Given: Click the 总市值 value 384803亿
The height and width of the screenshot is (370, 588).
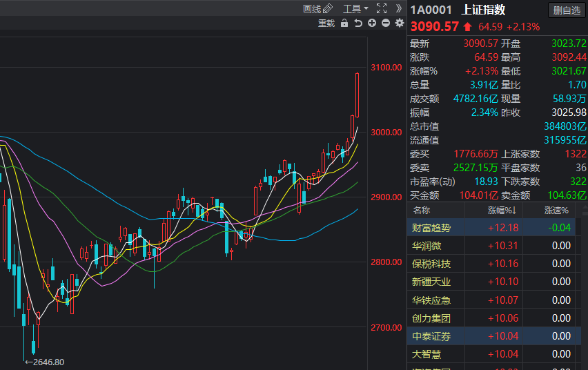Looking at the screenshot, I should coord(565,126).
